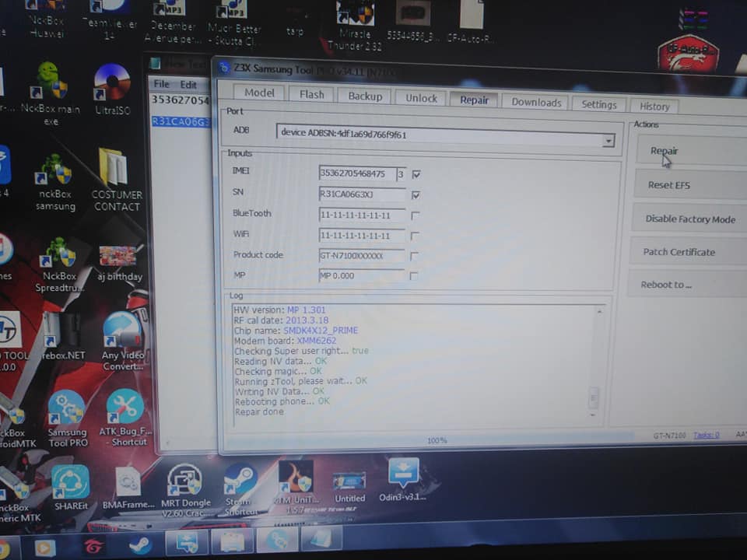
Task: Toggle the IMEI checkbox
Action: coord(416,174)
